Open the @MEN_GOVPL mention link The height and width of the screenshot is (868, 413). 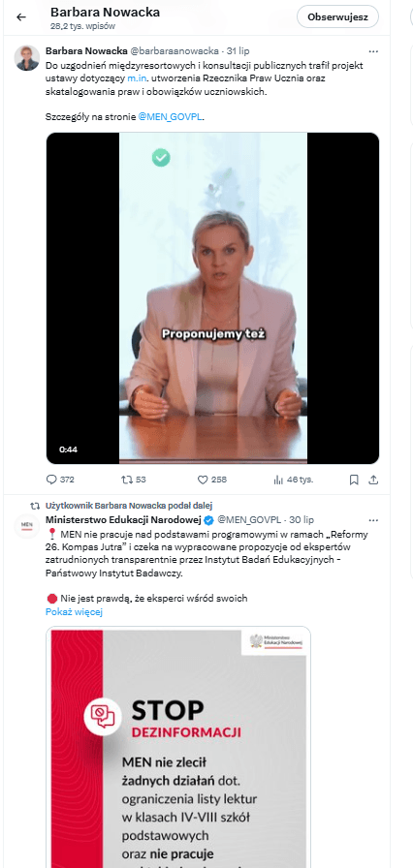coord(170,117)
